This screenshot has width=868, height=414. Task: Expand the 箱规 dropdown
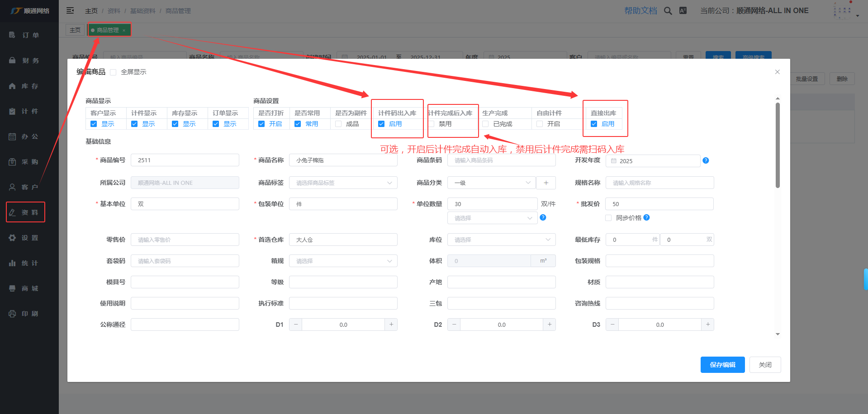(343, 261)
